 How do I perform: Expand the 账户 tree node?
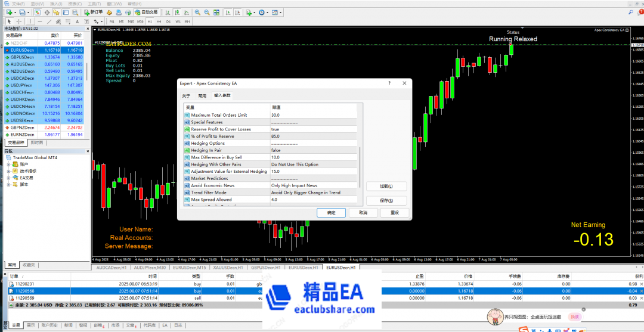[x=9, y=164]
